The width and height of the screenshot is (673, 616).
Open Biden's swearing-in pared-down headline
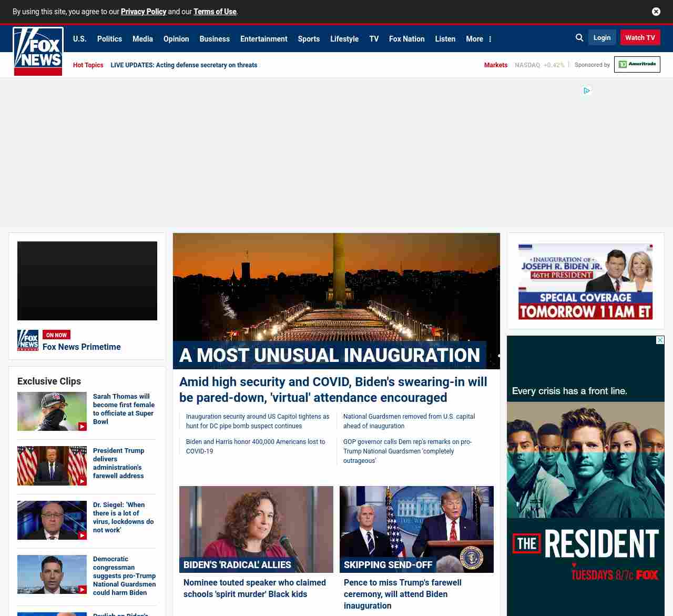pyautogui.click(x=333, y=390)
